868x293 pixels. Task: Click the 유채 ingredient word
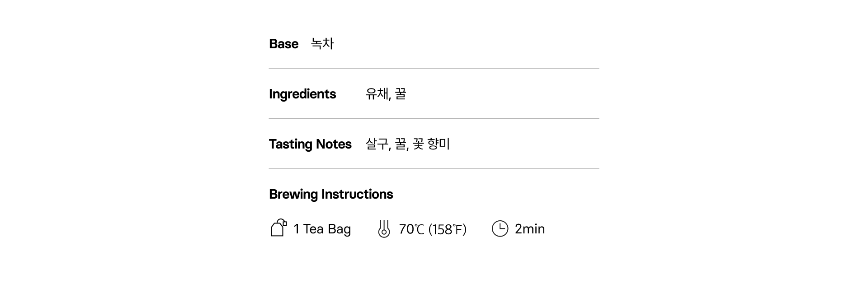(x=377, y=94)
